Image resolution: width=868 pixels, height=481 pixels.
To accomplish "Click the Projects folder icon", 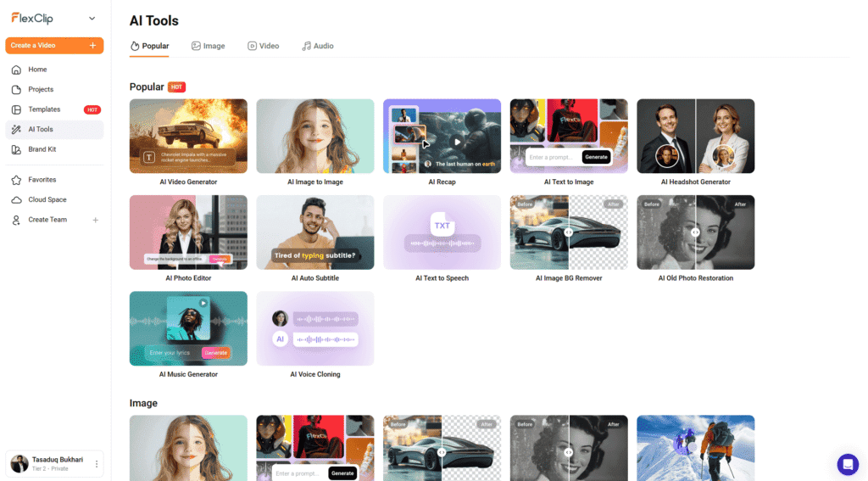I will (x=17, y=90).
